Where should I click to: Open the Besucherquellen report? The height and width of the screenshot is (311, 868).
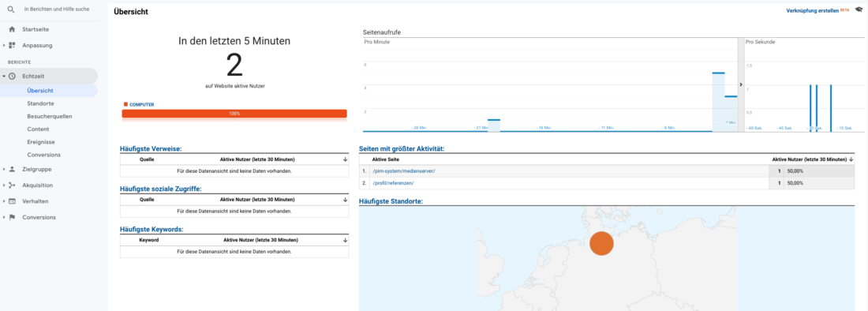(49, 116)
